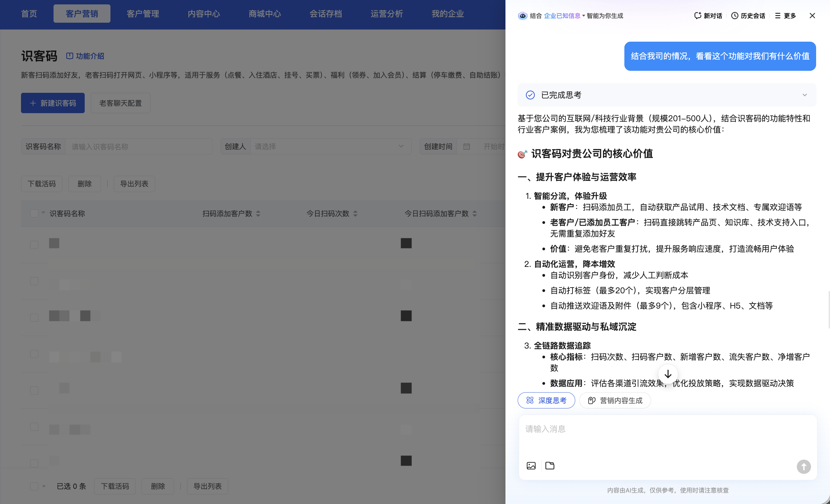Focus the 请输入识客码名称 search field
Screen dimensions: 830x504
[x=139, y=147]
